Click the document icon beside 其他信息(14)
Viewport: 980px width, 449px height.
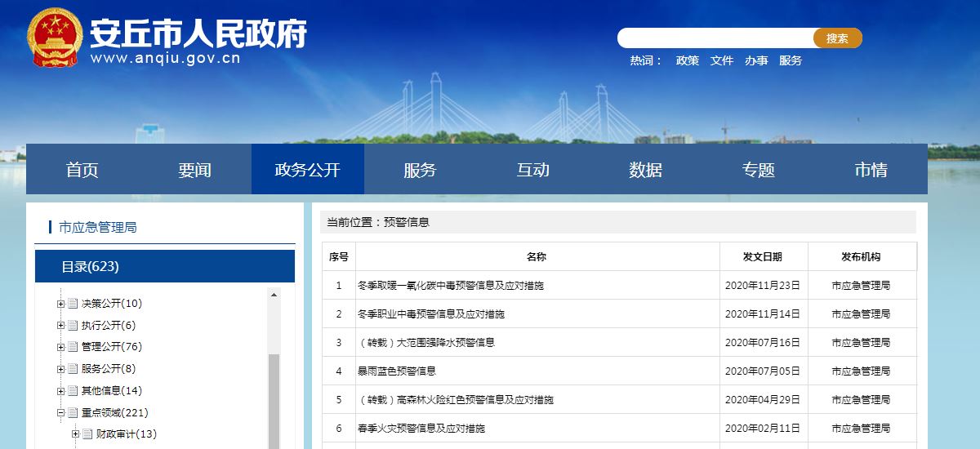pos(73,391)
